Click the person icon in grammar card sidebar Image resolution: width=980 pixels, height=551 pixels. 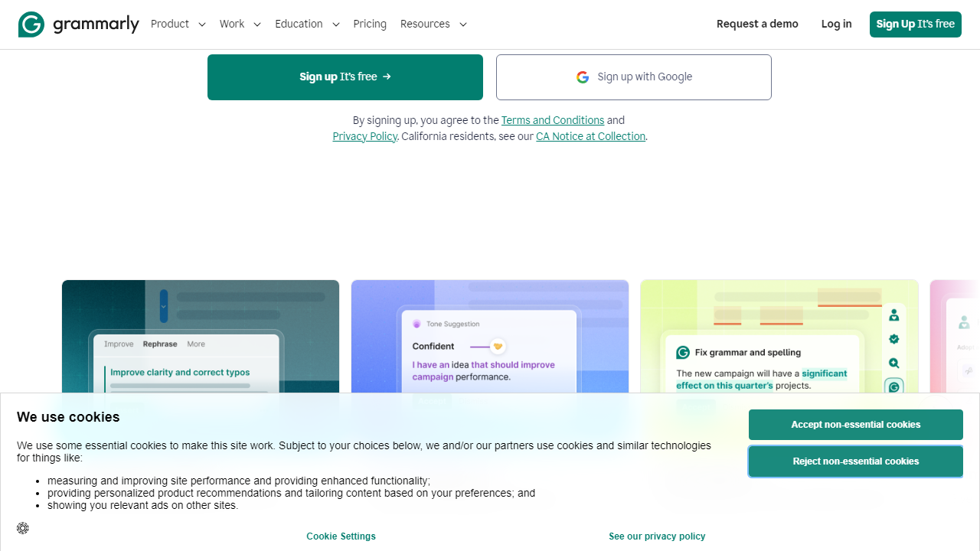[893, 315]
